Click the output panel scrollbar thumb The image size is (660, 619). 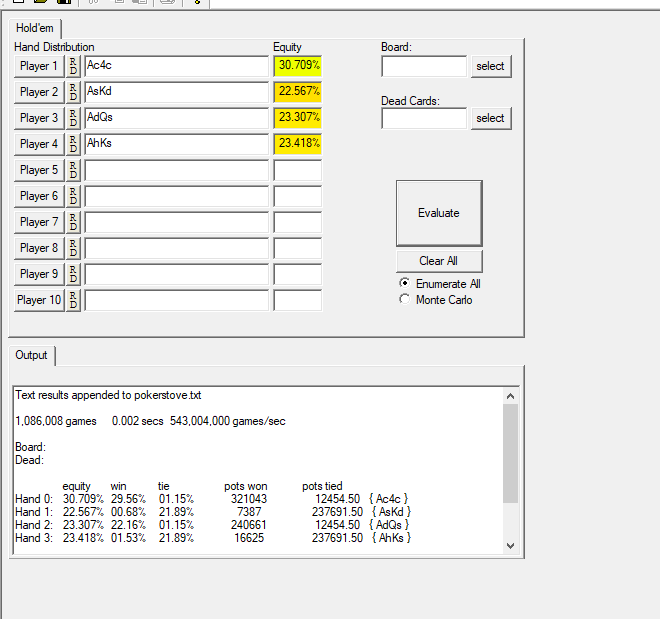[x=511, y=453]
